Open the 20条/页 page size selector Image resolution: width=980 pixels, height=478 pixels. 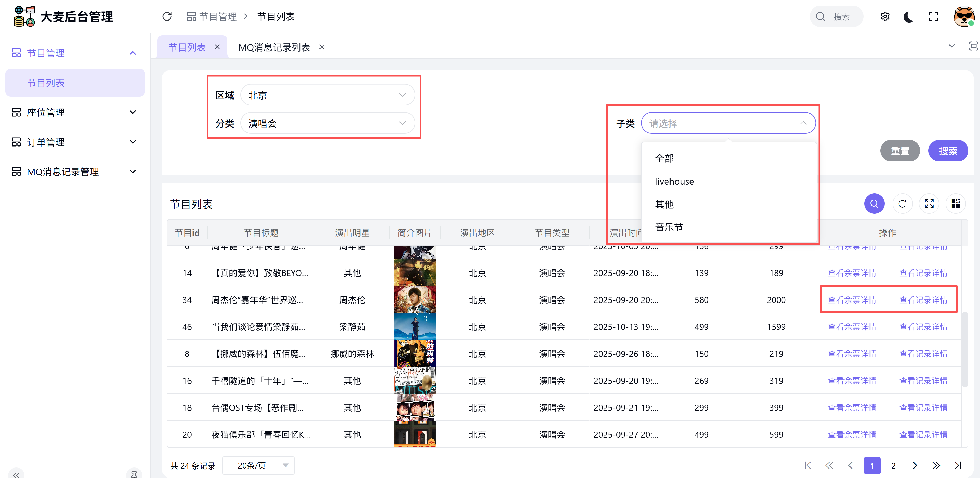[259, 465]
